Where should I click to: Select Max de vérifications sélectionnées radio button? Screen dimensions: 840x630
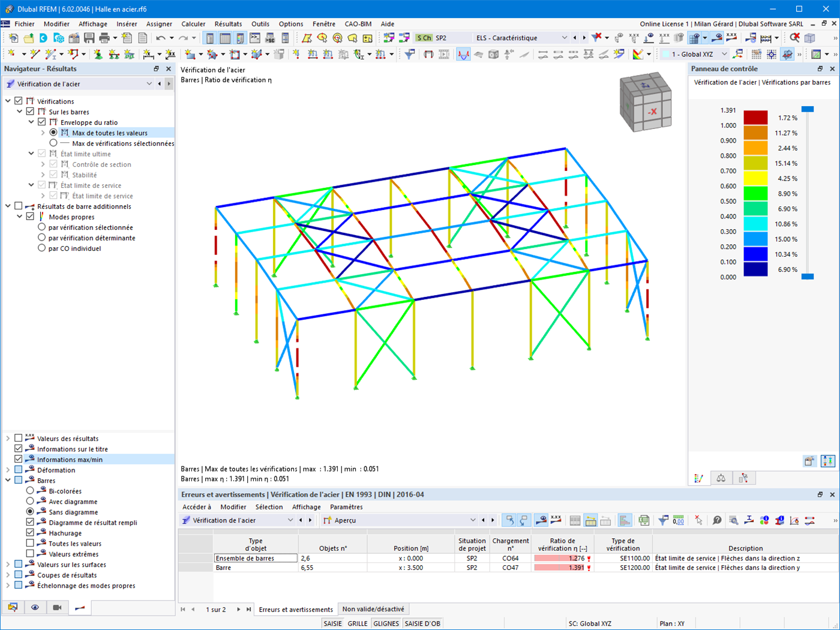point(53,143)
